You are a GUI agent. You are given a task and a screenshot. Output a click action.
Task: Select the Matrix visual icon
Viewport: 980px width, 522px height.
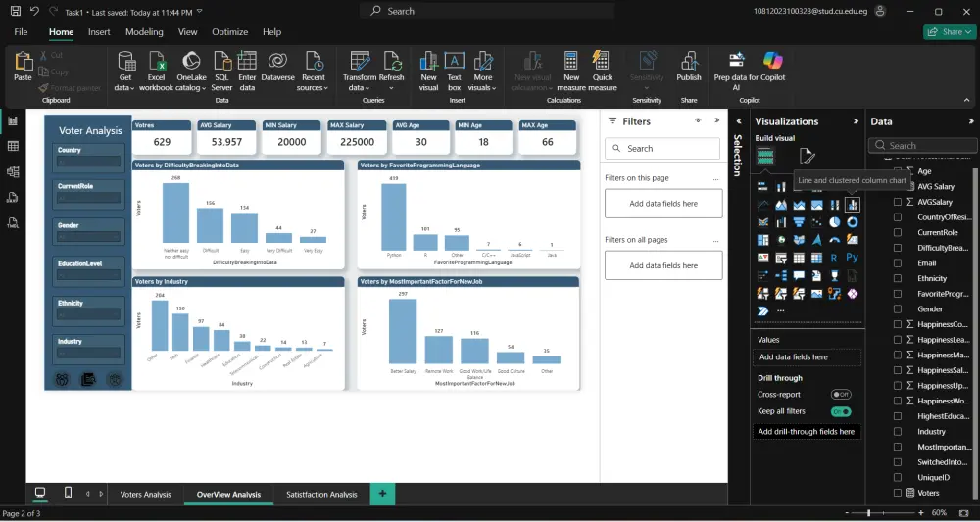[816, 258]
